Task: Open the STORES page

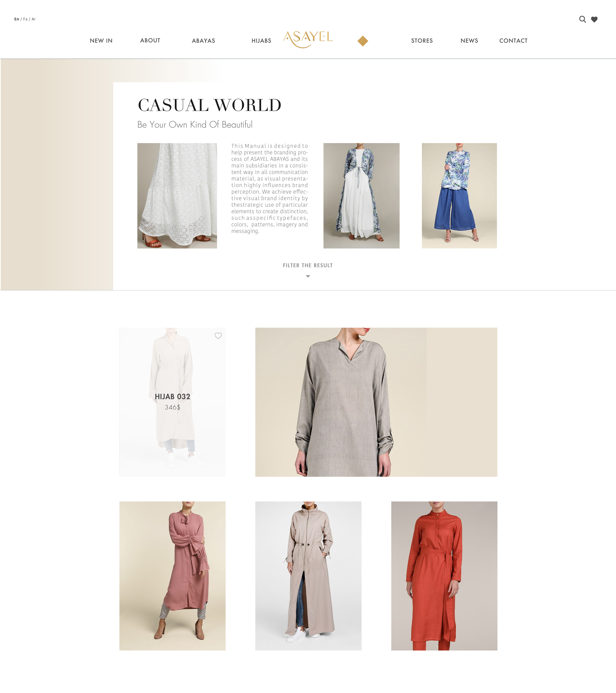Action: [x=422, y=41]
